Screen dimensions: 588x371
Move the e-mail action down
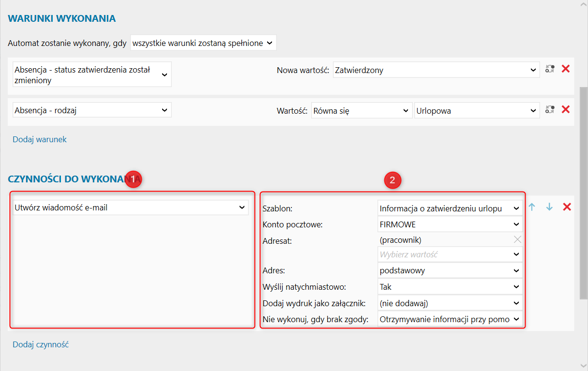549,207
